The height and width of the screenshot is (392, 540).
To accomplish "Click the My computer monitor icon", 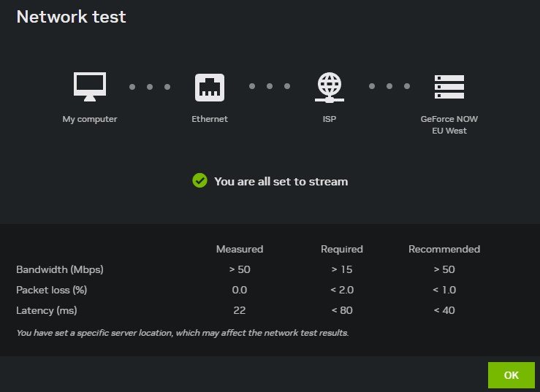I will click(90, 87).
